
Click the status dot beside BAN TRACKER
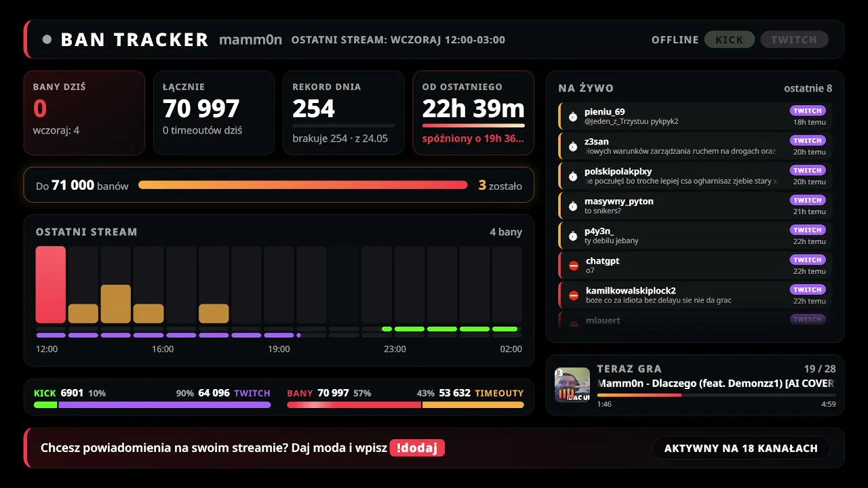point(47,39)
